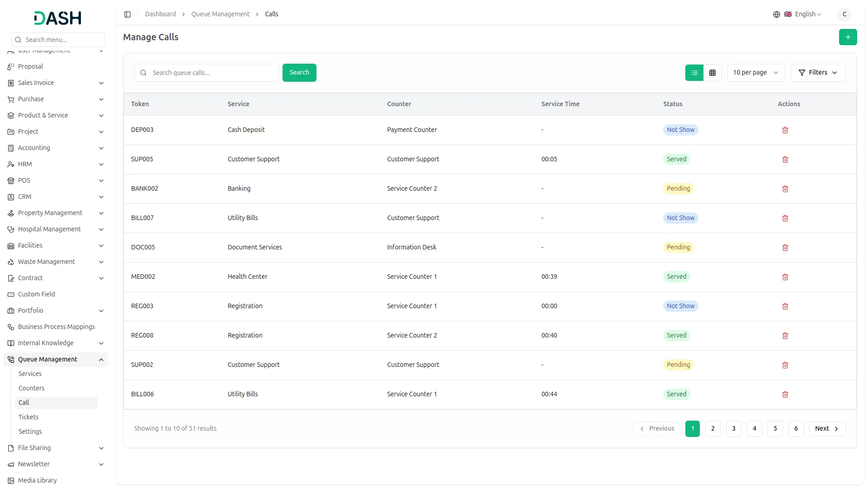Focus the Search queue calls field
Image resolution: width=868 pixels, height=488 pixels.
tap(212, 73)
